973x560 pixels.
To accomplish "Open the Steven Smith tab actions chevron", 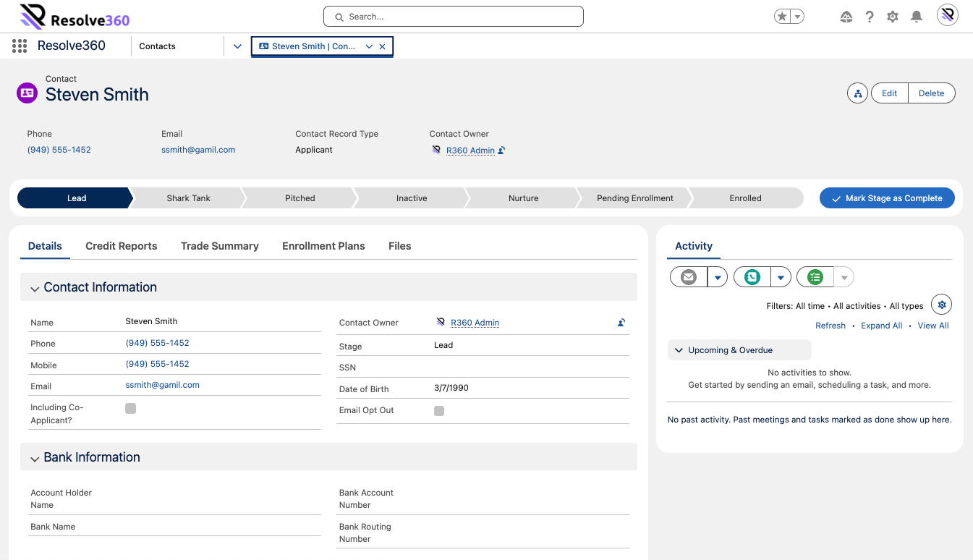I will [369, 46].
